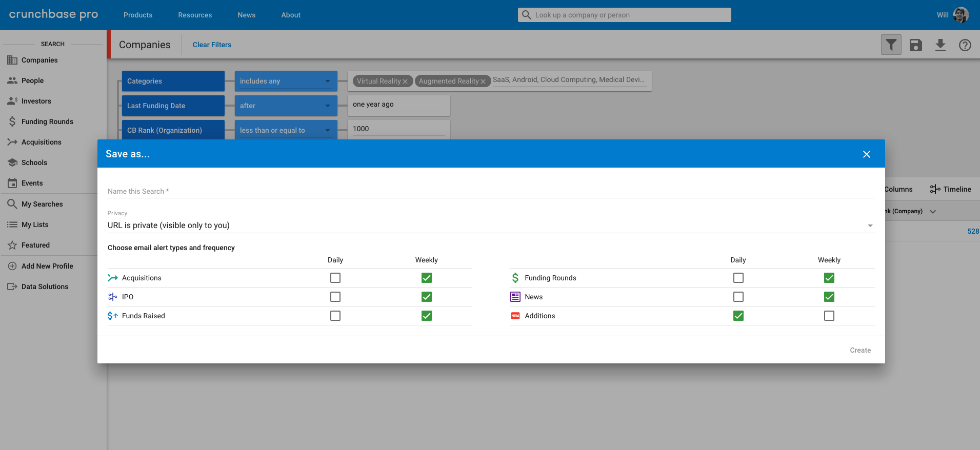Click the company or person lookup field
This screenshot has width=980, height=450.
click(x=624, y=15)
